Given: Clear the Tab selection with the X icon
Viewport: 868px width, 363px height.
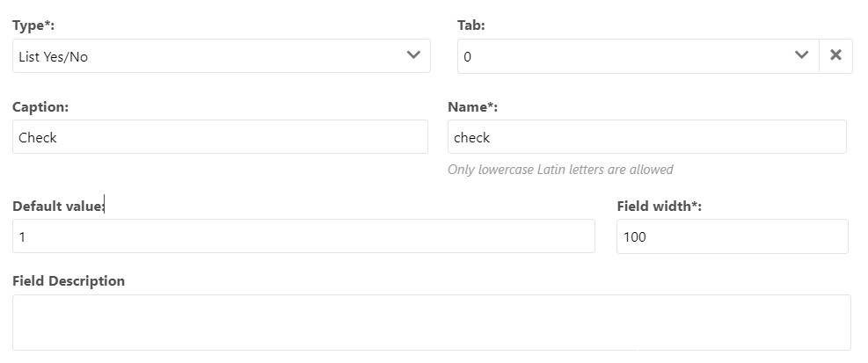Looking at the screenshot, I should (835, 55).
